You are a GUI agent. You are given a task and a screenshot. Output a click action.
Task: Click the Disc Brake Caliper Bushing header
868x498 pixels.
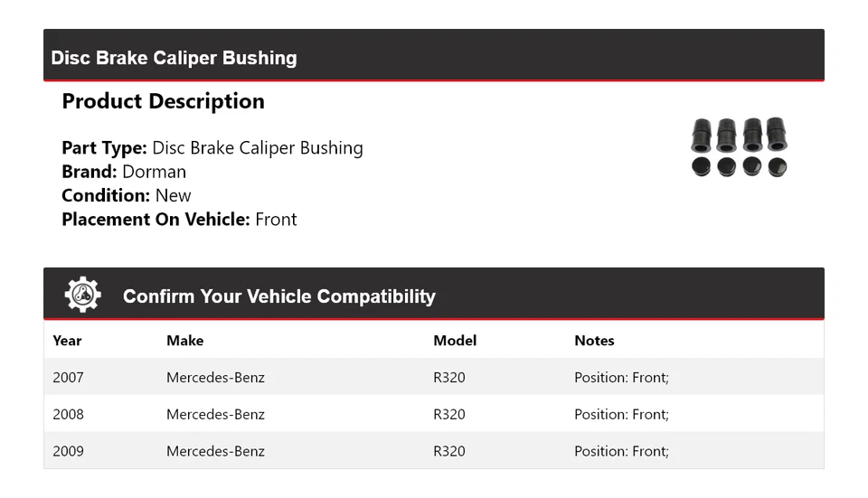click(x=174, y=58)
